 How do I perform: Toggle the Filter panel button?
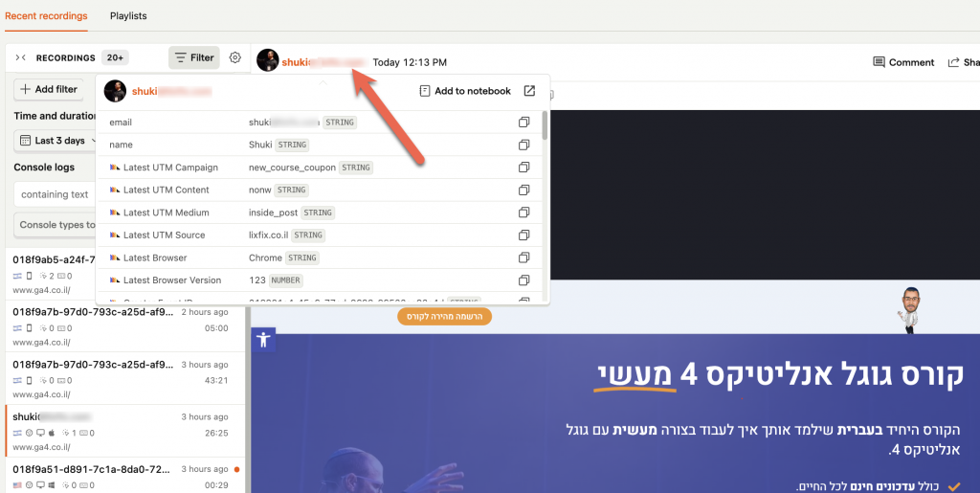(193, 57)
